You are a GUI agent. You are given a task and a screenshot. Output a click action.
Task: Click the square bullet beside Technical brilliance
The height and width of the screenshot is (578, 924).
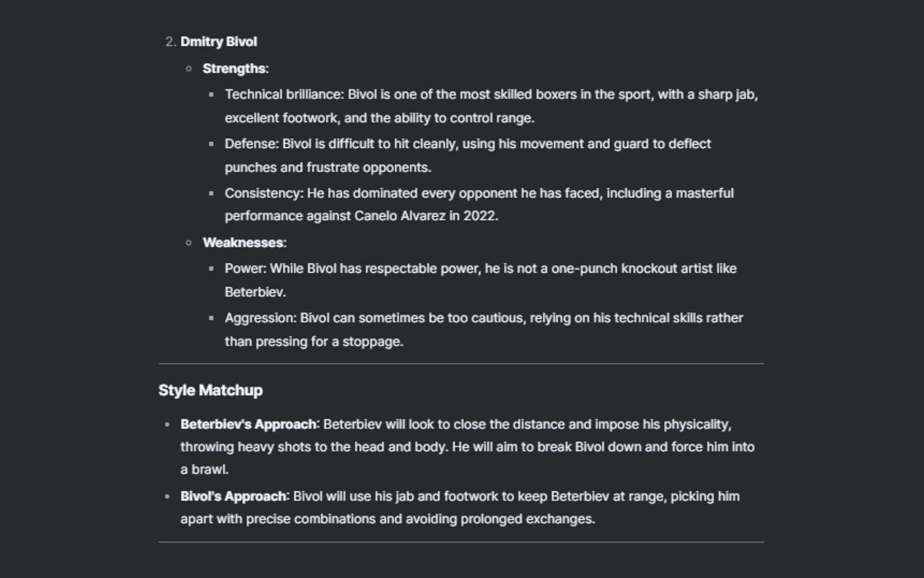click(x=211, y=95)
